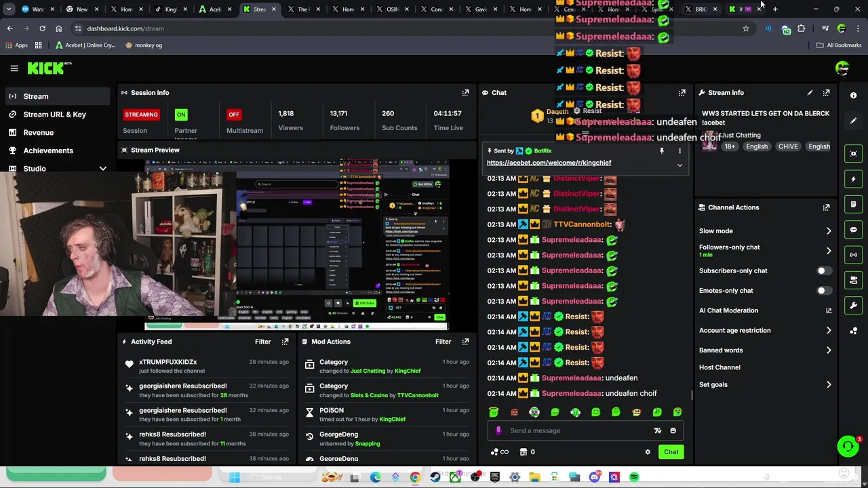Viewport: 868px width, 488px height.
Task: Open the emoji picker in chat input
Action: point(673,430)
